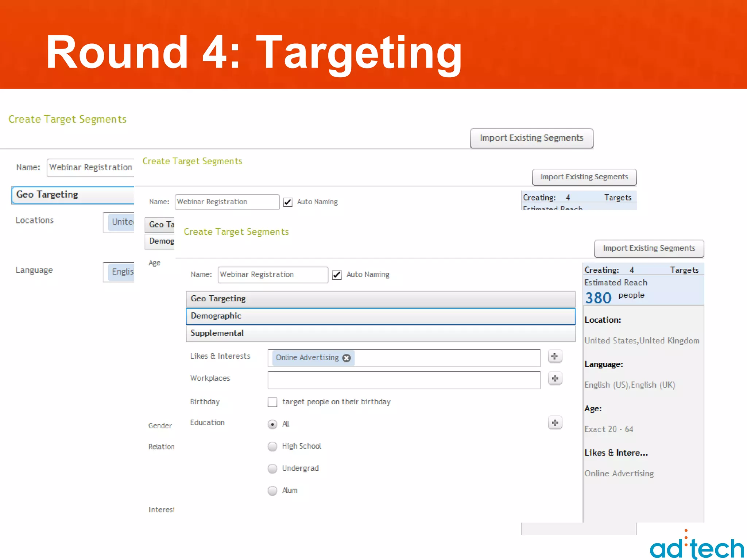Open Geo Targeting in middle window
747x560 pixels.
click(x=160, y=225)
